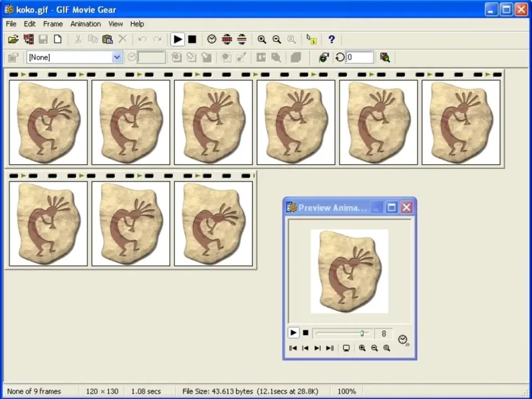The image size is (532, 399).
Task: Click the blue question mark Help icon
Action: [331, 40]
